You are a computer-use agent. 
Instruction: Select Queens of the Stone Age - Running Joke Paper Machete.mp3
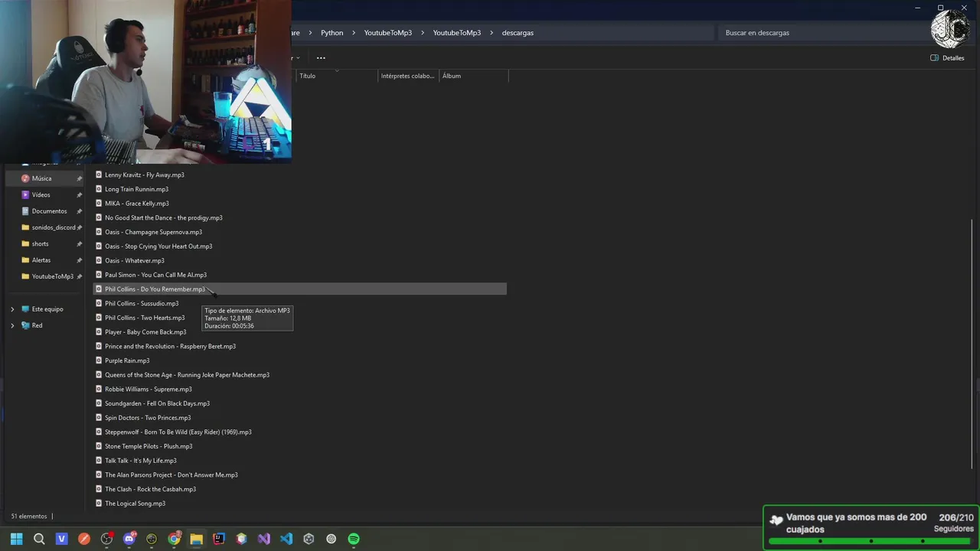click(x=187, y=375)
